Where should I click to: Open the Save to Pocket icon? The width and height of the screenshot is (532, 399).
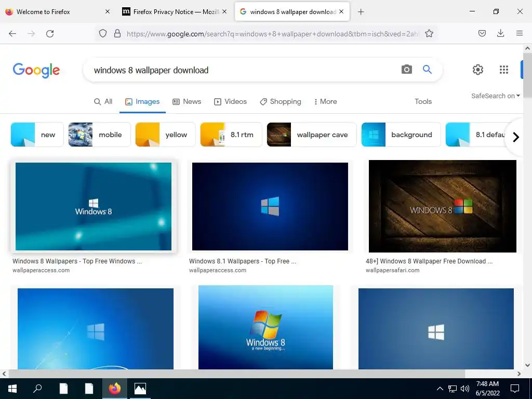(482, 33)
